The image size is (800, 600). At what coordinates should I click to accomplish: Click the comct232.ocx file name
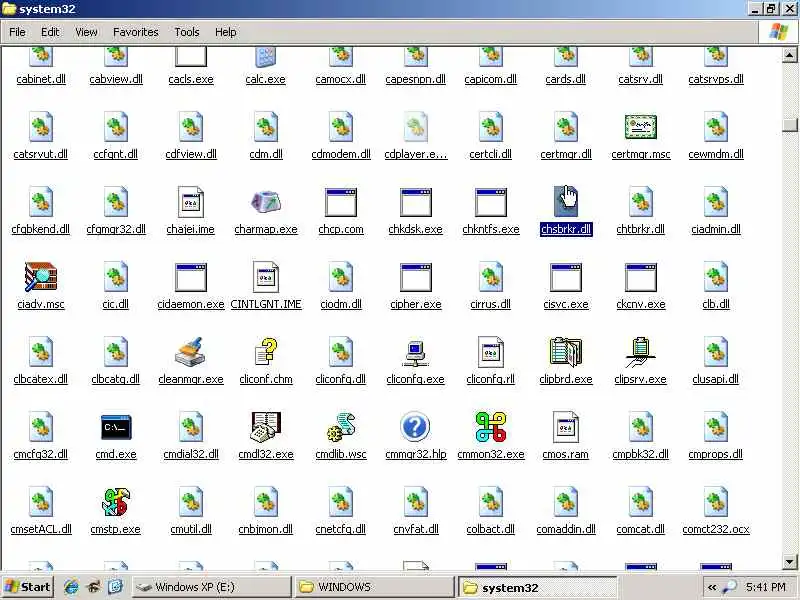[715, 529]
